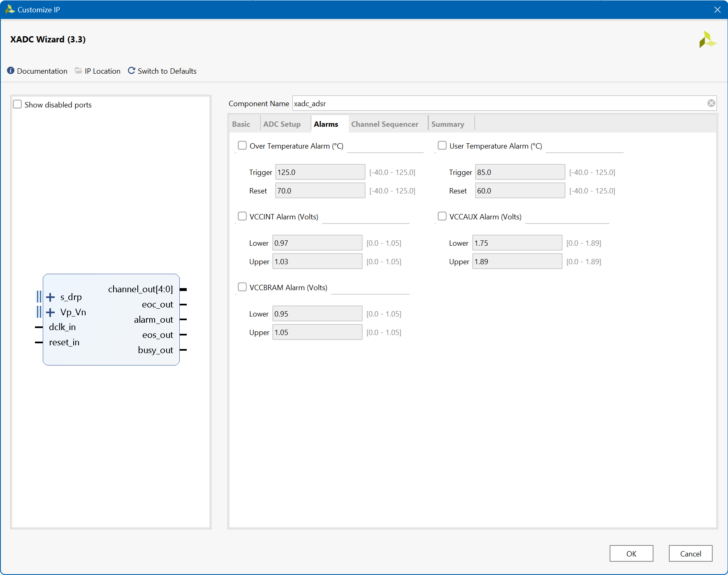Click the Switch to Defaults refresh icon
Image resolution: width=728 pixels, height=575 pixels.
point(132,71)
